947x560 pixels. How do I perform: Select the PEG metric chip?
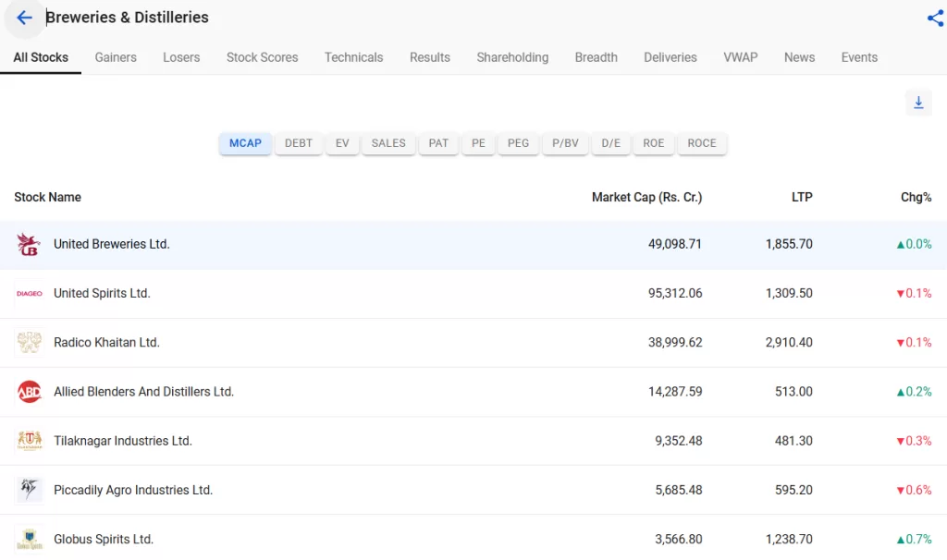[x=518, y=143]
